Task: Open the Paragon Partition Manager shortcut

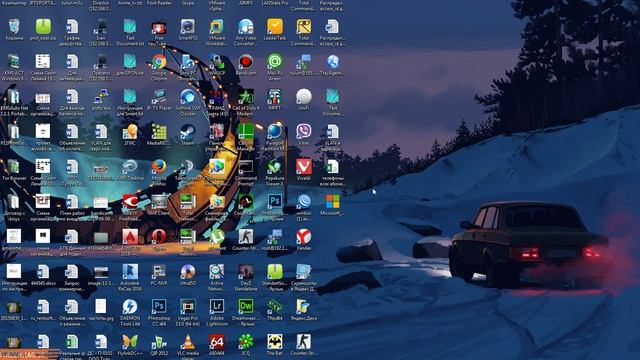Action: click(275, 132)
